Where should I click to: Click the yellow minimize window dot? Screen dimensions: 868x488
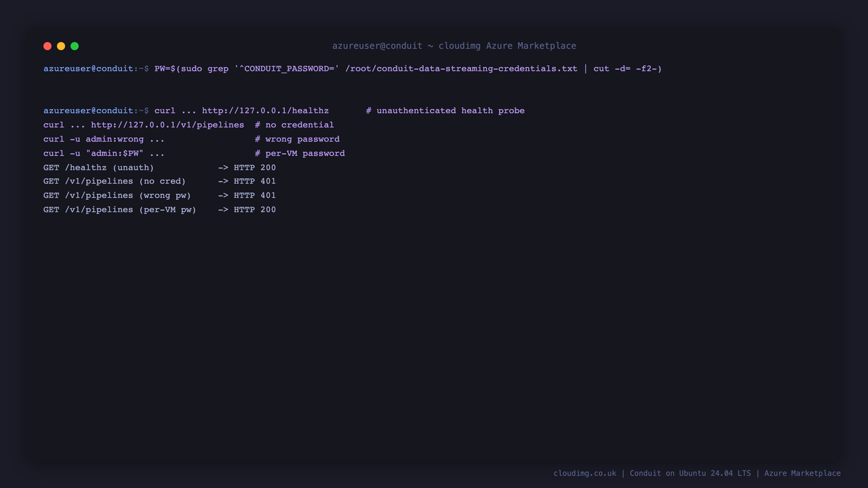pos(61,46)
